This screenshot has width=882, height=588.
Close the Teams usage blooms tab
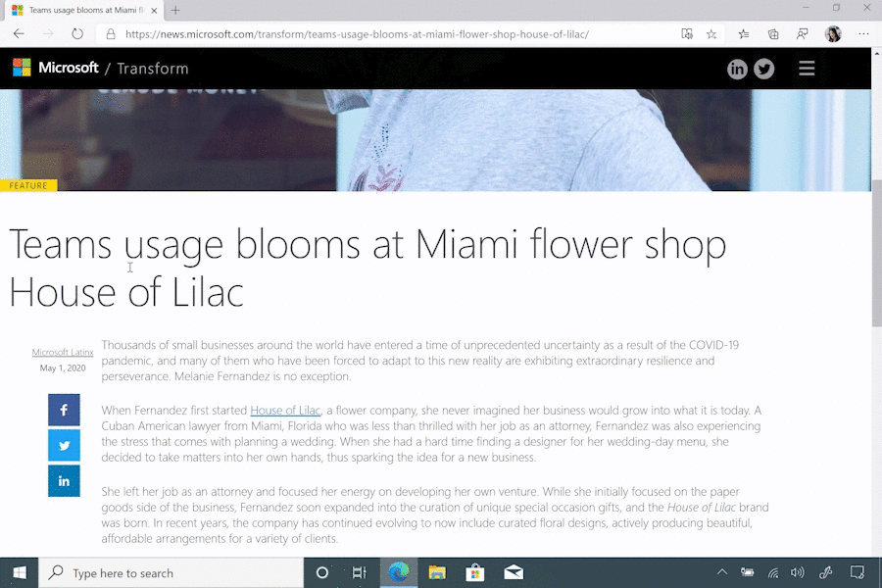[154, 10]
